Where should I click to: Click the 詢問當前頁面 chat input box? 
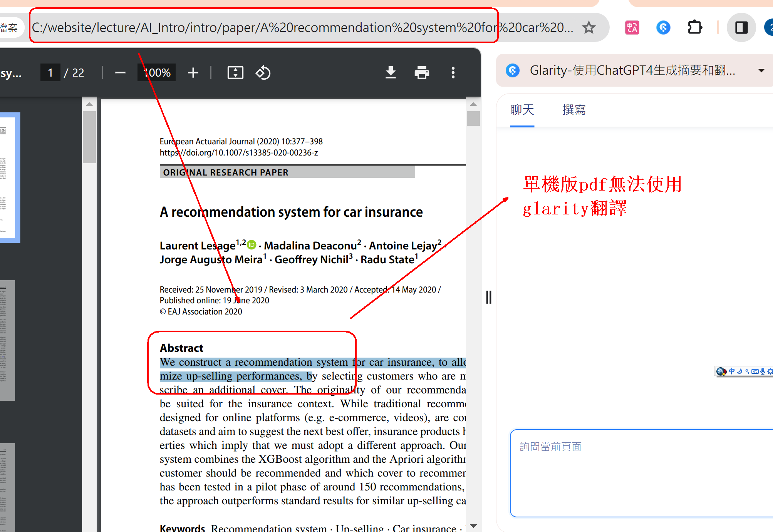[641, 473]
